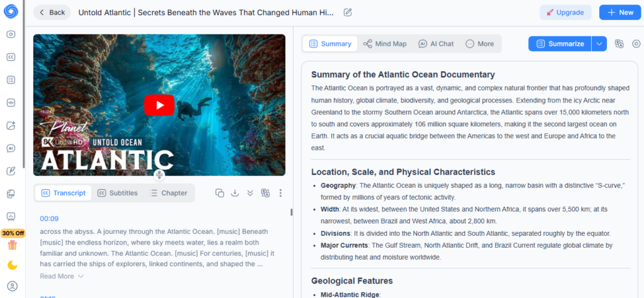This screenshot has height=298, width=644.
Task: Play the Atlantic video thumbnail
Action: (x=159, y=105)
